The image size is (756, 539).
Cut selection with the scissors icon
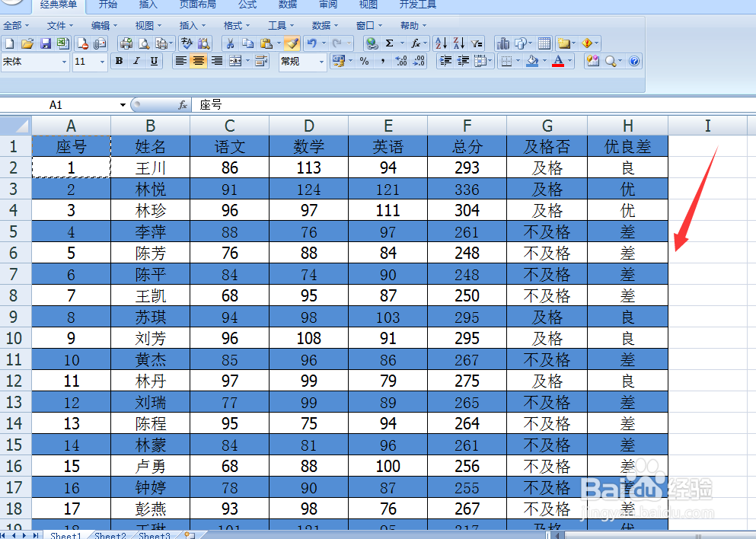(230, 44)
